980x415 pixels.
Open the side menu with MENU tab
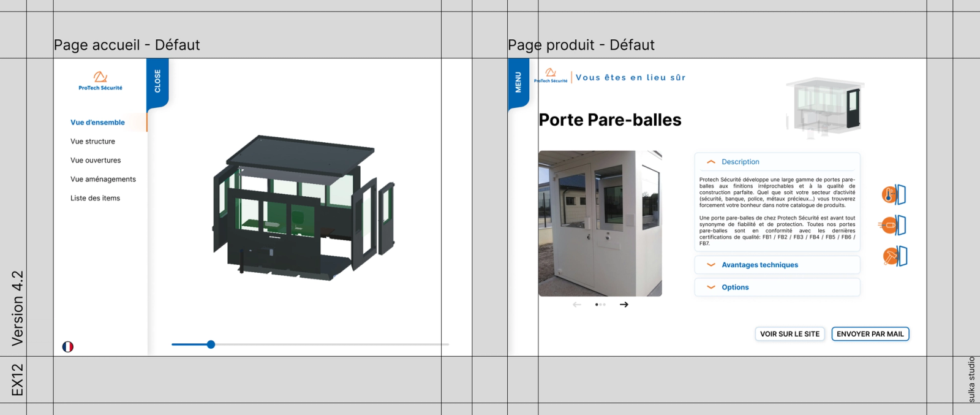[x=518, y=83]
